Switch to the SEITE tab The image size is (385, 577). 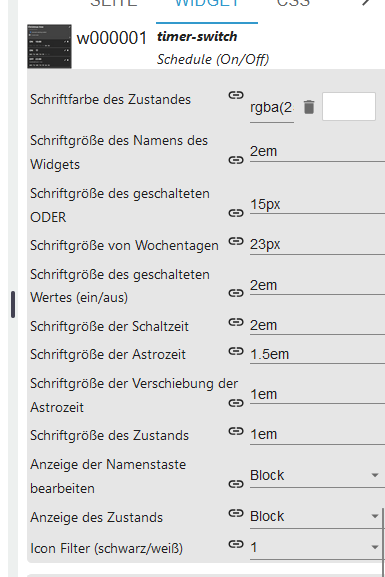click(x=114, y=4)
